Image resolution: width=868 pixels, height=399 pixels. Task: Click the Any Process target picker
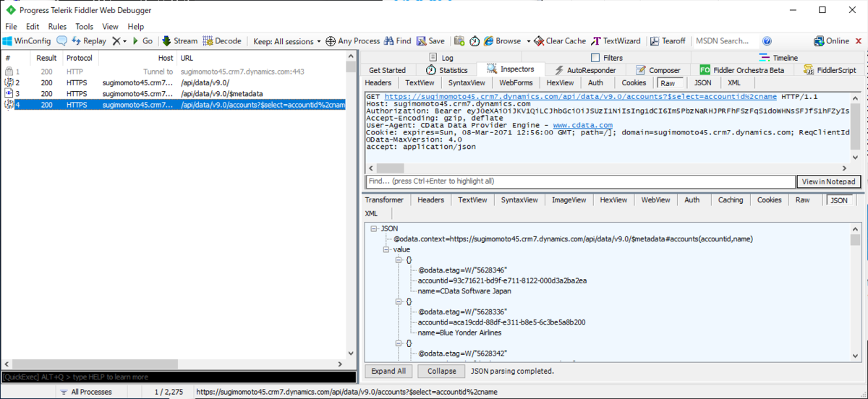point(353,41)
